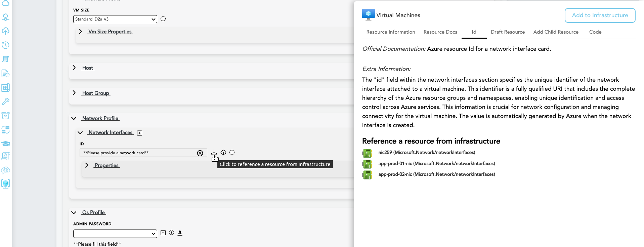Click VM Size info icon
644x247 pixels.
[x=163, y=19]
